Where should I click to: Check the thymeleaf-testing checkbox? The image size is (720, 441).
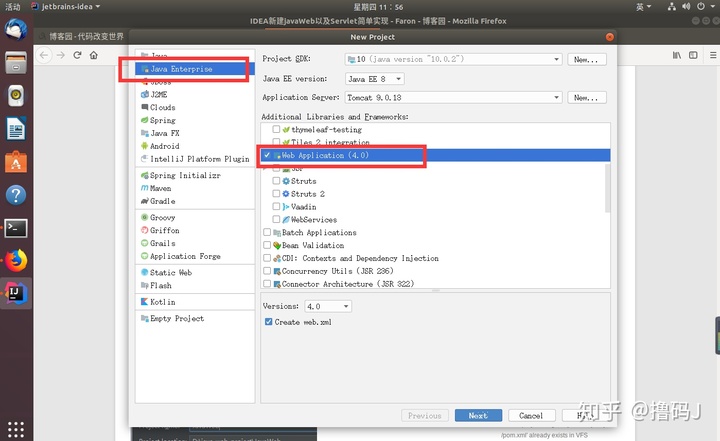[x=276, y=129]
